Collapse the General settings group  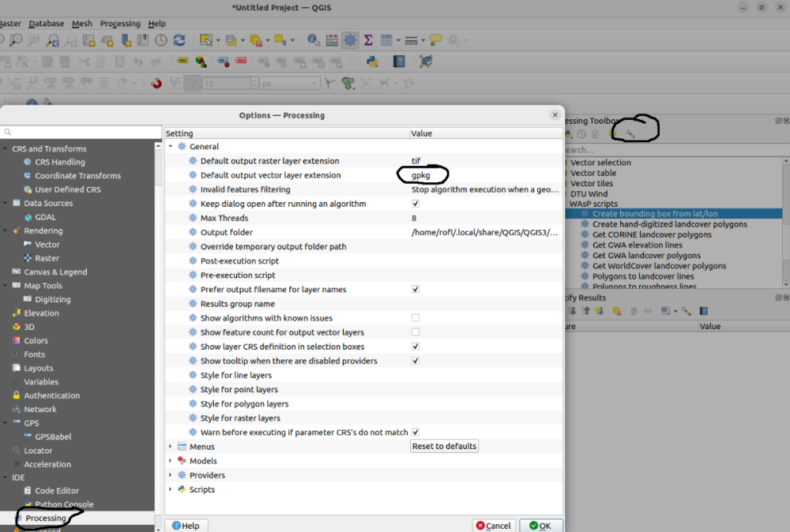coord(171,147)
